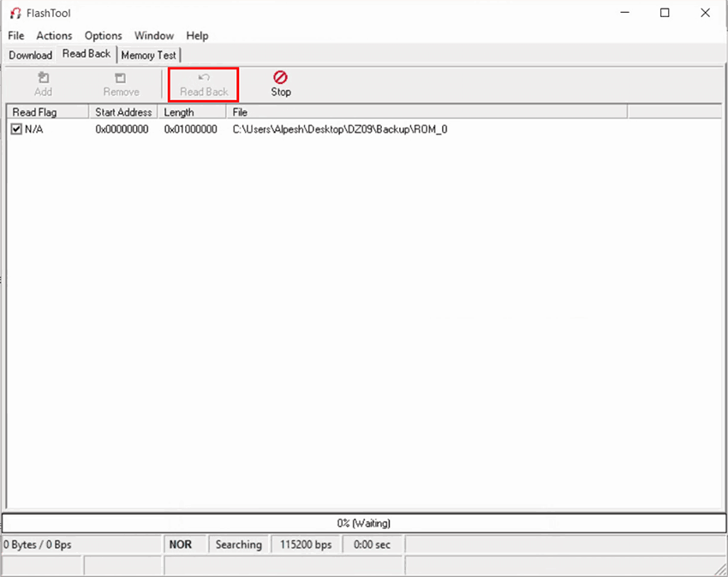
Task: Click the Length column header
Action: pyautogui.click(x=192, y=112)
